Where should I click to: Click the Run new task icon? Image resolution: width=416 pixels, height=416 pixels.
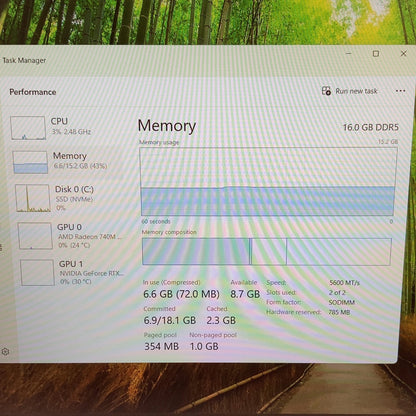coord(326,91)
